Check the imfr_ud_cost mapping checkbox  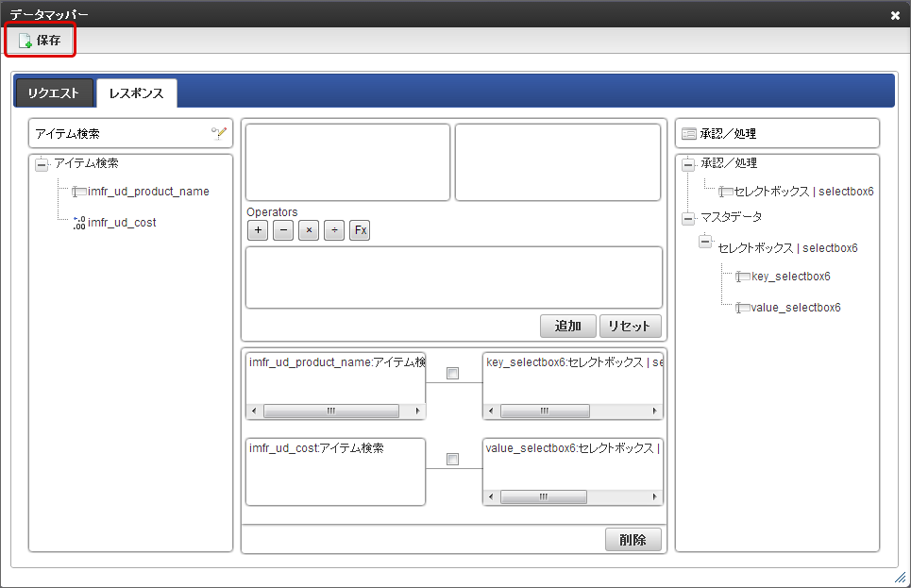(x=452, y=459)
